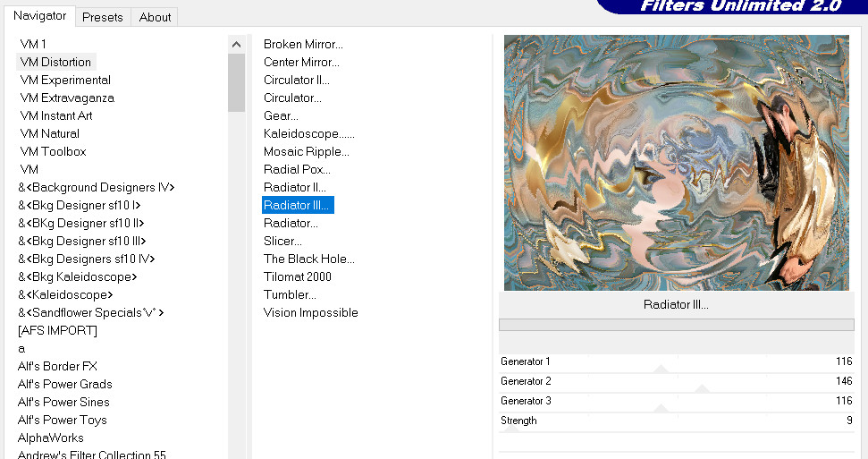Image resolution: width=868 pixels, height=459 pixels.
Task: Select the Navigator tab
Action: click(x=40, y=15)
